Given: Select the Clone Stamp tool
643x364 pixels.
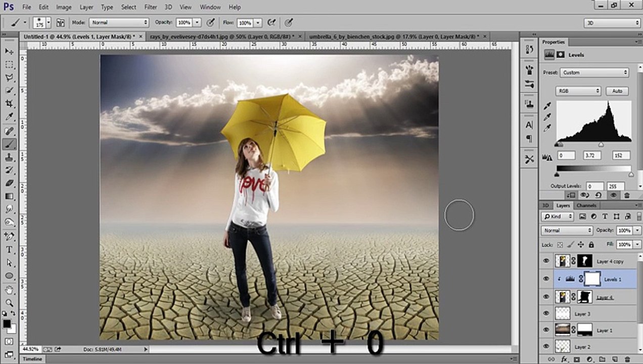Looking at the screenshot, I should 9,157.
